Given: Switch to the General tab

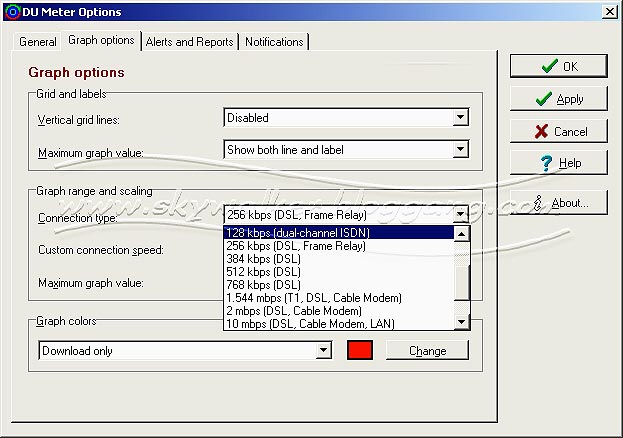Looking at the screenshot, I should [38, 42].
